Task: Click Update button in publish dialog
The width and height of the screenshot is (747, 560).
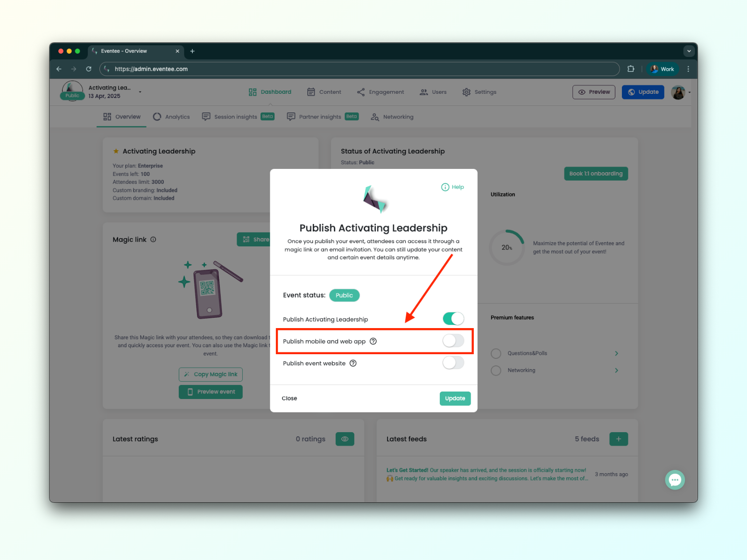Action: (455, 399)
